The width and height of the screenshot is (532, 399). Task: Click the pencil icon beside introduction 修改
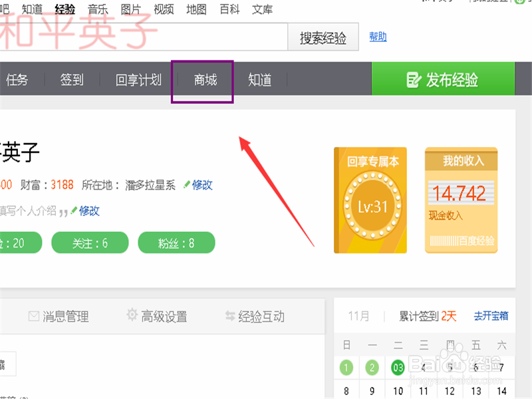(74, 211)
